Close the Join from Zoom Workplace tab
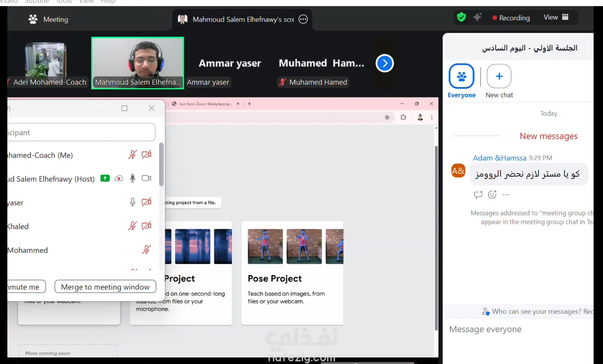 238,104
